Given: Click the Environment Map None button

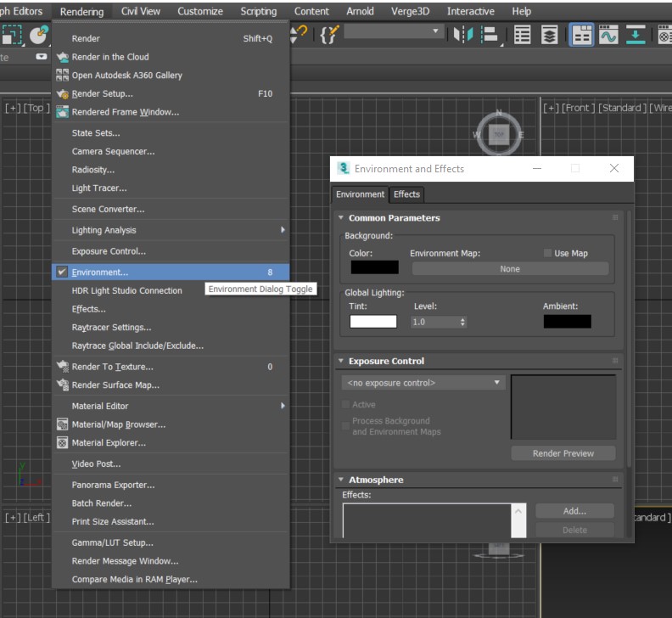Looking at the screenshot, I should 510,269.
